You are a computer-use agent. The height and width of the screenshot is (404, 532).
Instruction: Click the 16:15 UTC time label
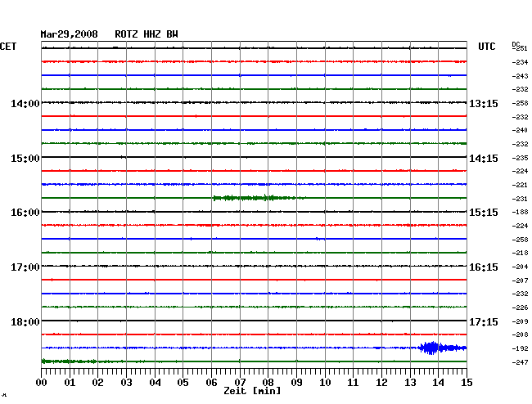[x=484, y=267]
